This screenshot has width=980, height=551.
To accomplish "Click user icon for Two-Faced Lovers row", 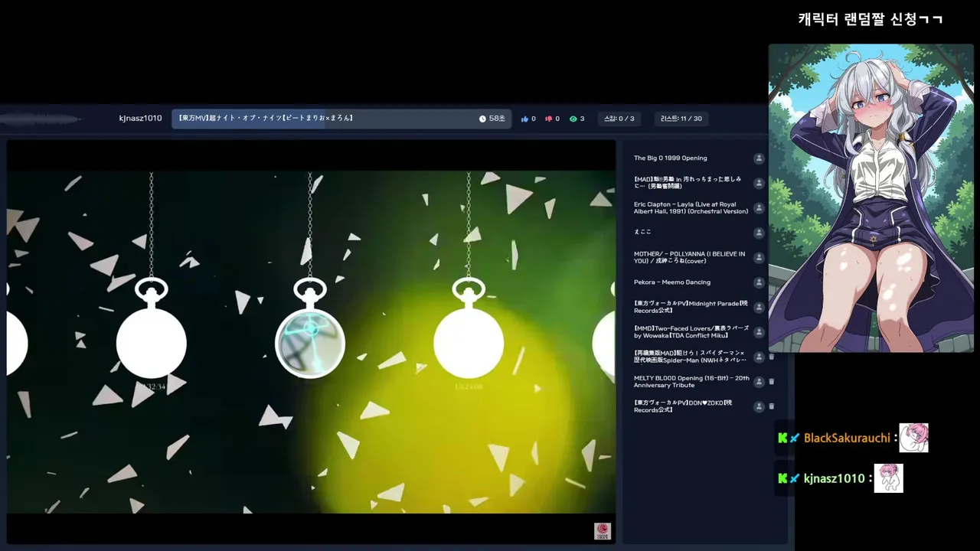I will point(759,332).
